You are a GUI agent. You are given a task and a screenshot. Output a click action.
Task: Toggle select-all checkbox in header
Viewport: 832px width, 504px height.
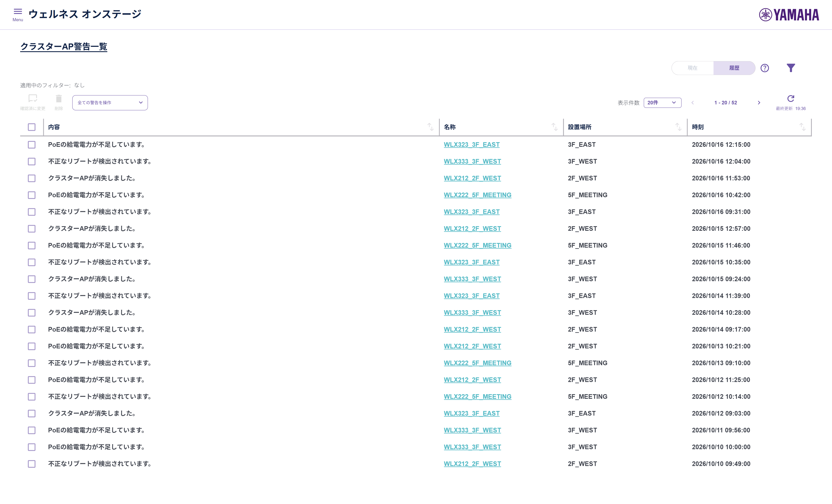(x=31, y=127)
